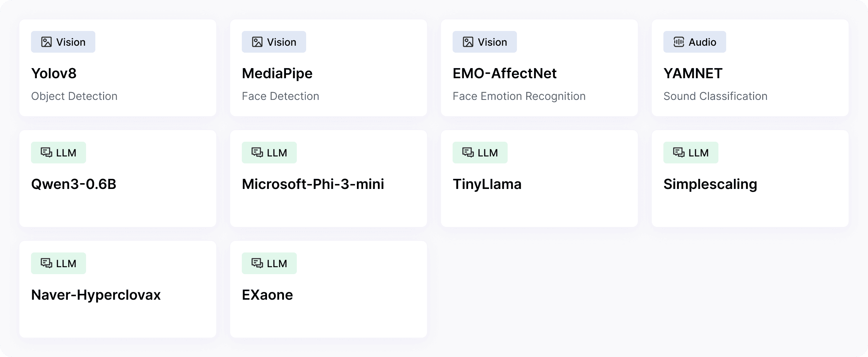Click the LLM chat icon on Microsoft-Phi-3-mini card
This screenshot has width=868, height=357.
(x=257, y=153)
